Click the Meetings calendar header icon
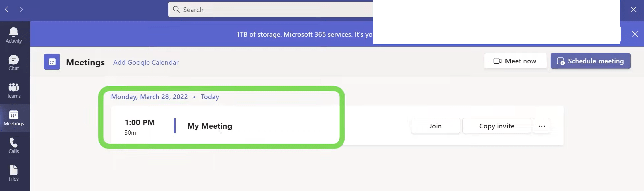This screenshot has width=644, height=191. point(52,62)
